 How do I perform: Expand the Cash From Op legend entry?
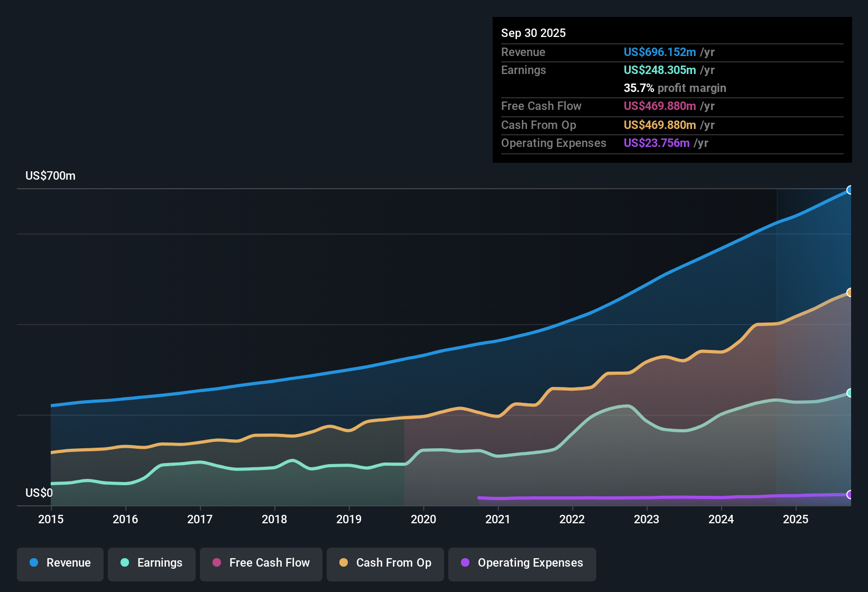pos(385,563)
